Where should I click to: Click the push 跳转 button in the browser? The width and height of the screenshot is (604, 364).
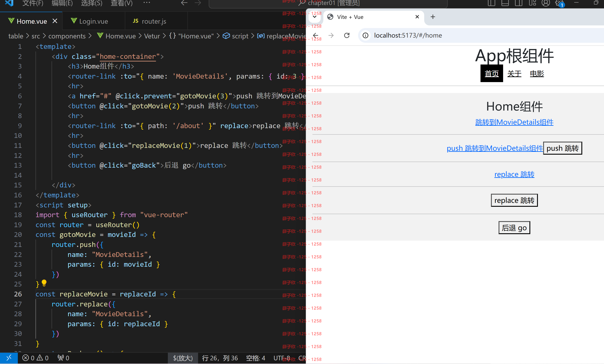pyautogui.click(x=562, y=148)
